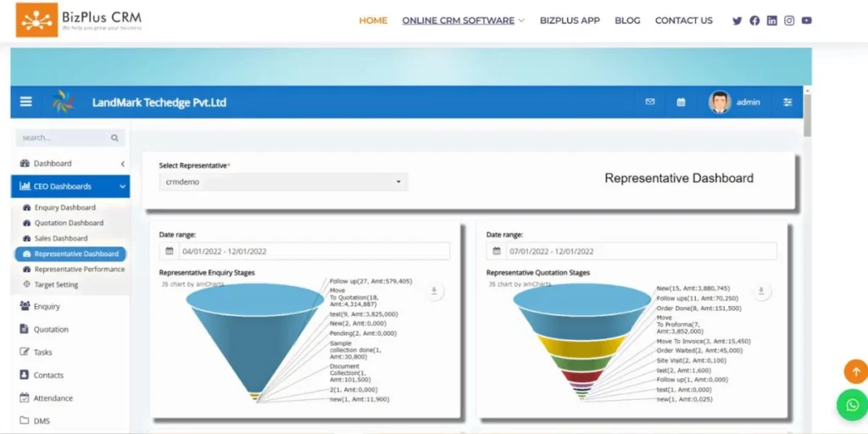
Task: Open the CONTACT US nav item
Action: pyautogui.click(x=684, y=20)
